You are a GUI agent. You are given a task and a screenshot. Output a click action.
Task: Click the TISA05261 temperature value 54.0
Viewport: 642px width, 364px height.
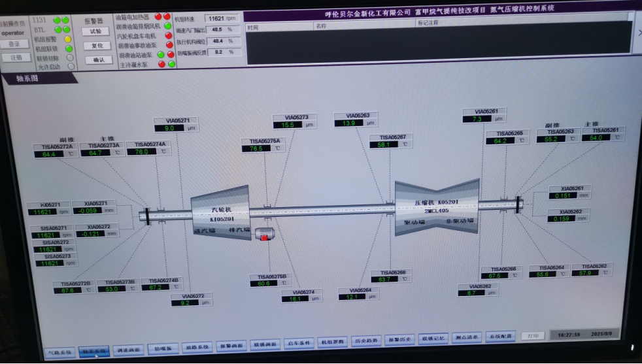point(596,138)
